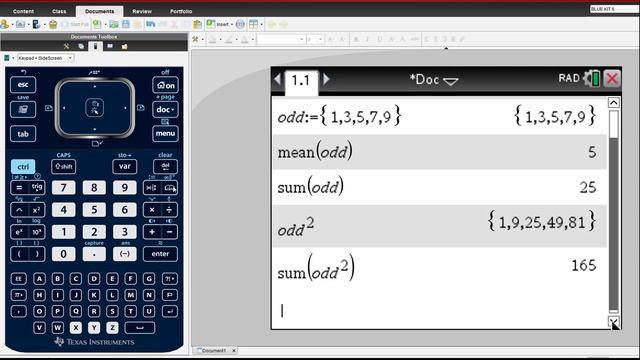Tap the e to the x key
This screenshot has width=640, height=360.
pos(19,232)
